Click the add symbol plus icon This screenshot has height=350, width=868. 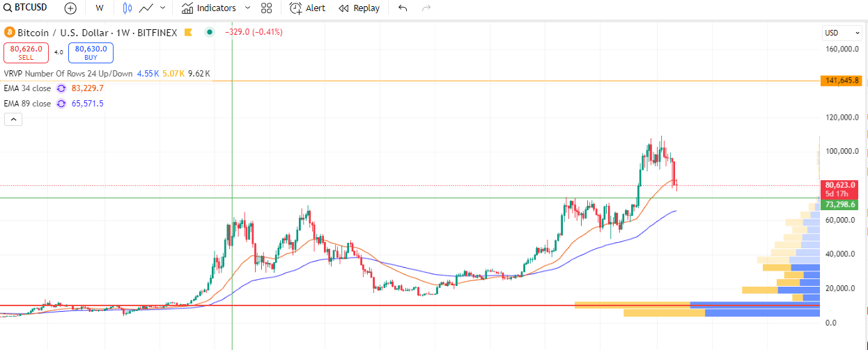pos(70,8)
